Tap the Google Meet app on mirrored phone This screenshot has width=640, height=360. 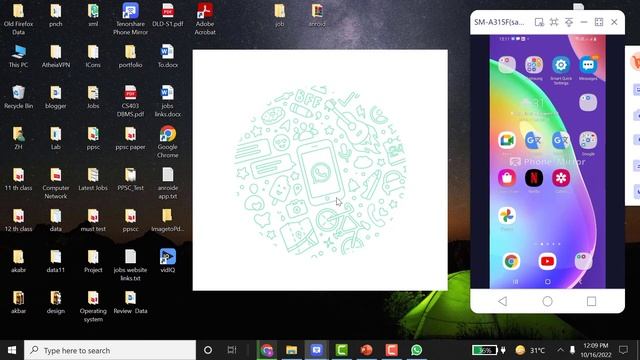click(x=507, y=140)
